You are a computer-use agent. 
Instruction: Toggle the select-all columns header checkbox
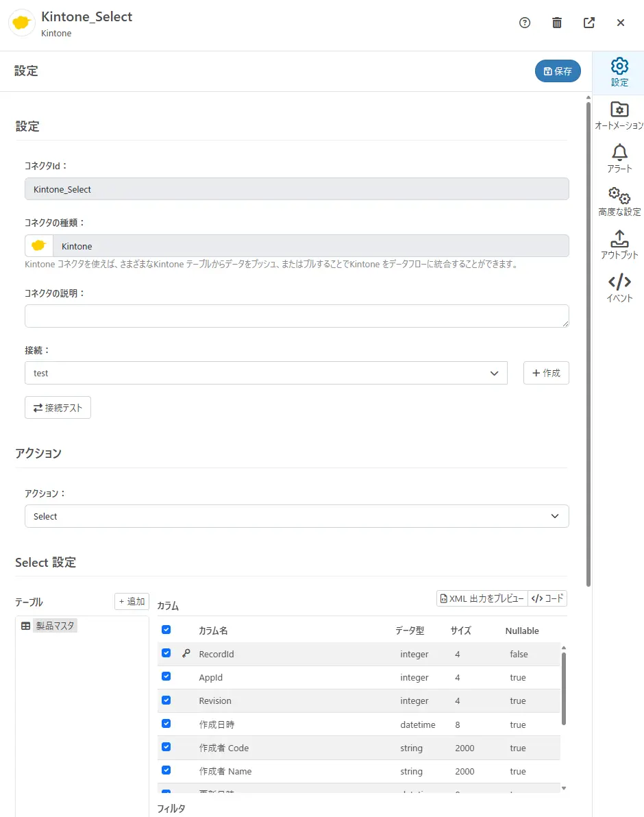tap(166, 629)
